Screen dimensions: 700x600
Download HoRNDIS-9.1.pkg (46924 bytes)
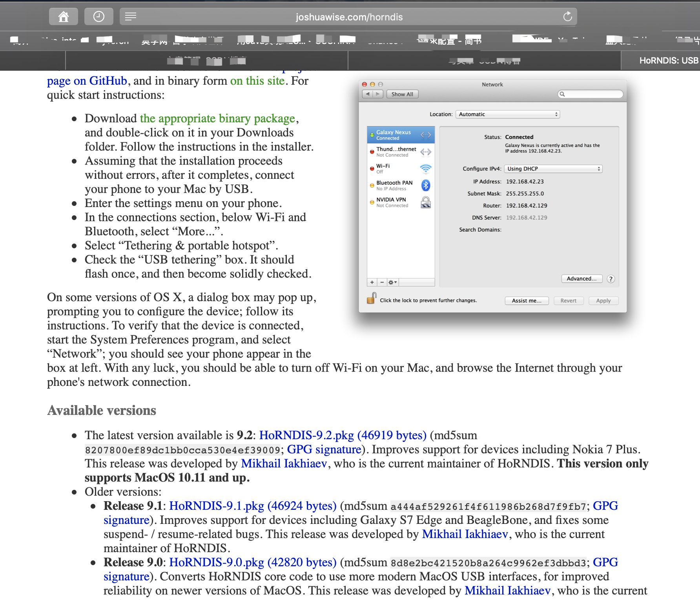pyautogui.click(x=253, y=506)
